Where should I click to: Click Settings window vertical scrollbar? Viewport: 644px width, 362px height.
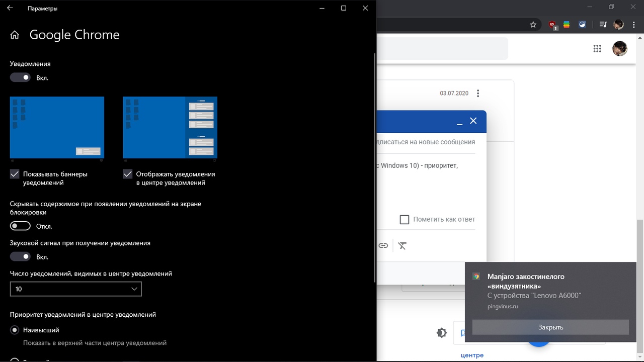pyautogui.click(x=375, y=167)
